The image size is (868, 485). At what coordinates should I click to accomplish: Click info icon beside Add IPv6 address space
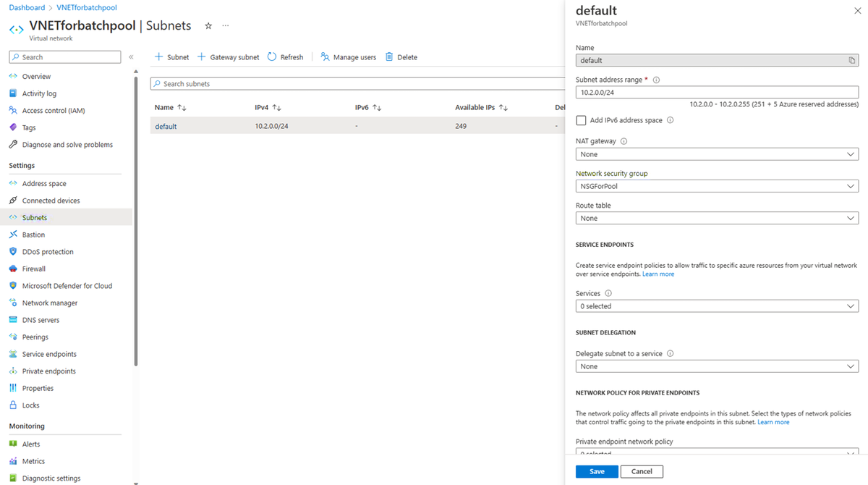tap(670, 120)
